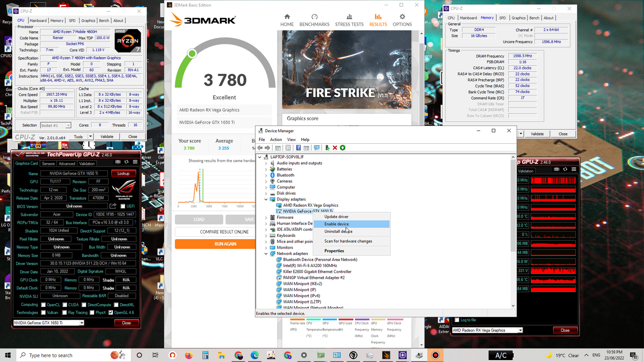Image resolution: width=644 pixels, height=362 pixels.
Task: Click Update device driver toolbar icon
Action: coord(327,148)
